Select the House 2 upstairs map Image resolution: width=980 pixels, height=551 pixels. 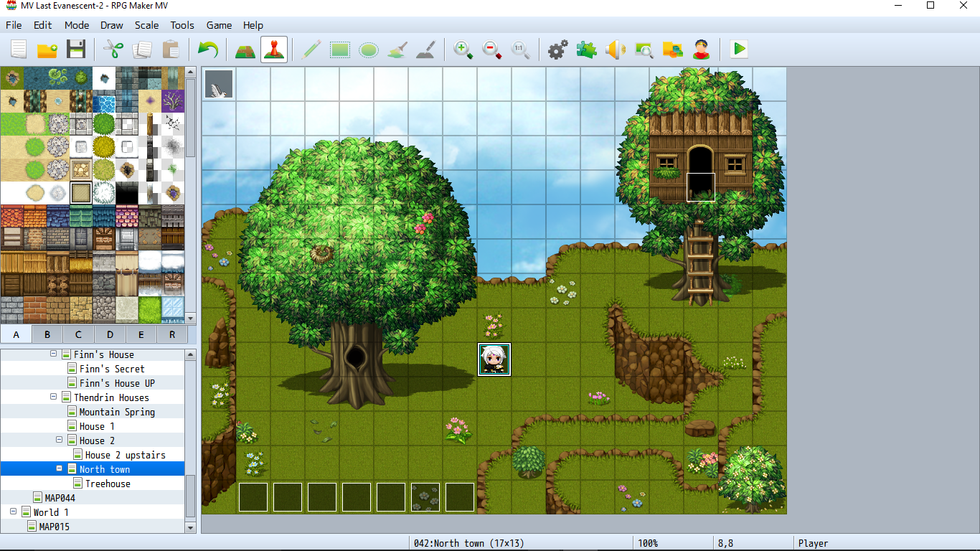[125, 455]
